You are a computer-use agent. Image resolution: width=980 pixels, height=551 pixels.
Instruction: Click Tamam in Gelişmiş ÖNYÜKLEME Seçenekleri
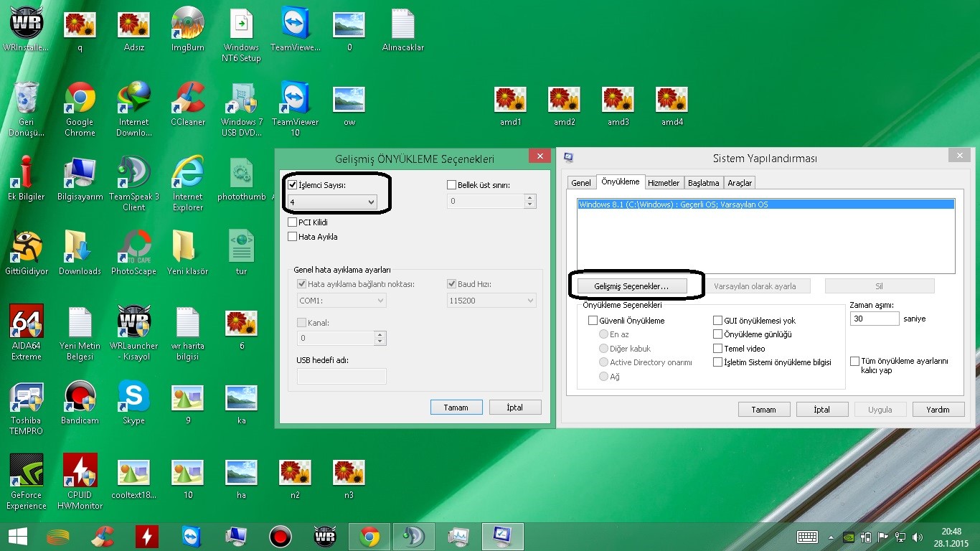[x=456, y=408]
